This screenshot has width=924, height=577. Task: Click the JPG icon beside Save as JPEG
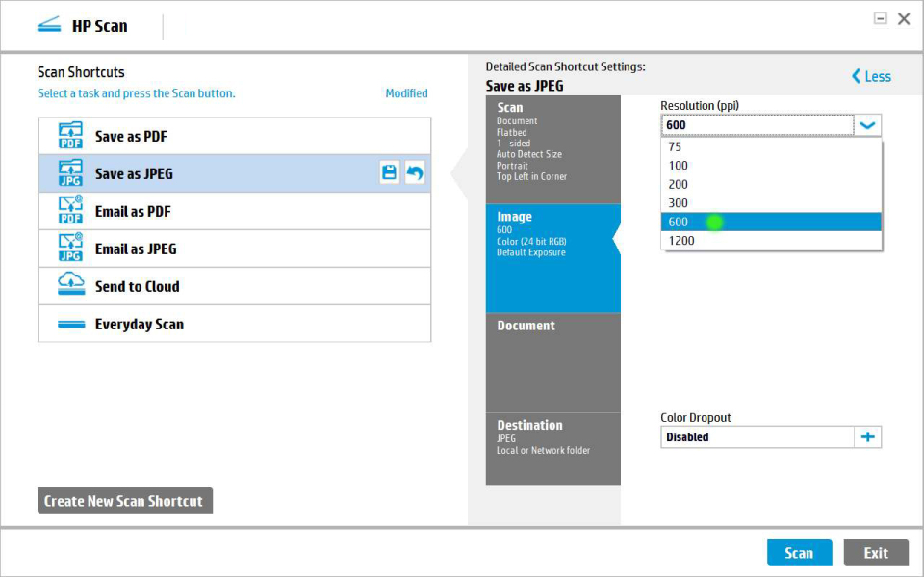(70, 173)
